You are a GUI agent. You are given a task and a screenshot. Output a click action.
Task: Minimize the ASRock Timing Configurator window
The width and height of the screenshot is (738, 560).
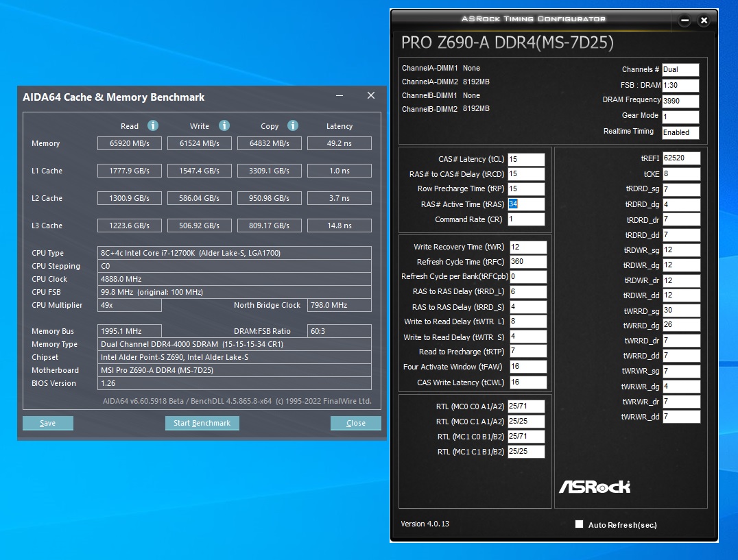[x=685, y=20]
